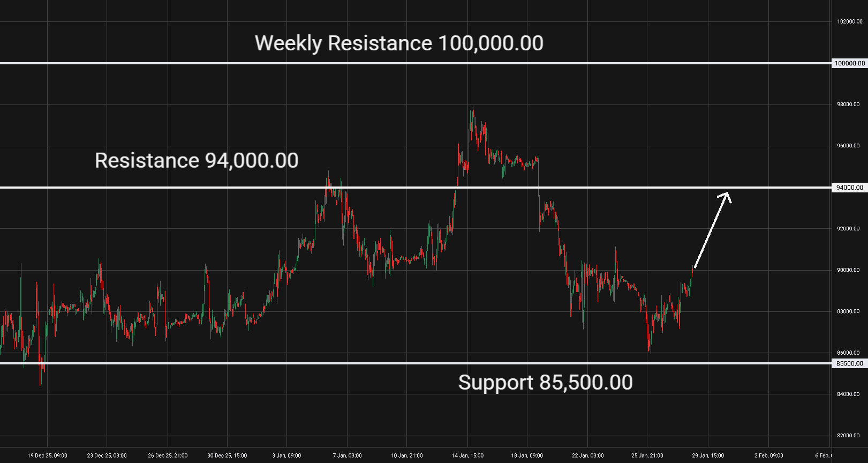Click the highlighted 85500.00 price axis tag
This screenshot has width=868, height=463.
(850, 363)
